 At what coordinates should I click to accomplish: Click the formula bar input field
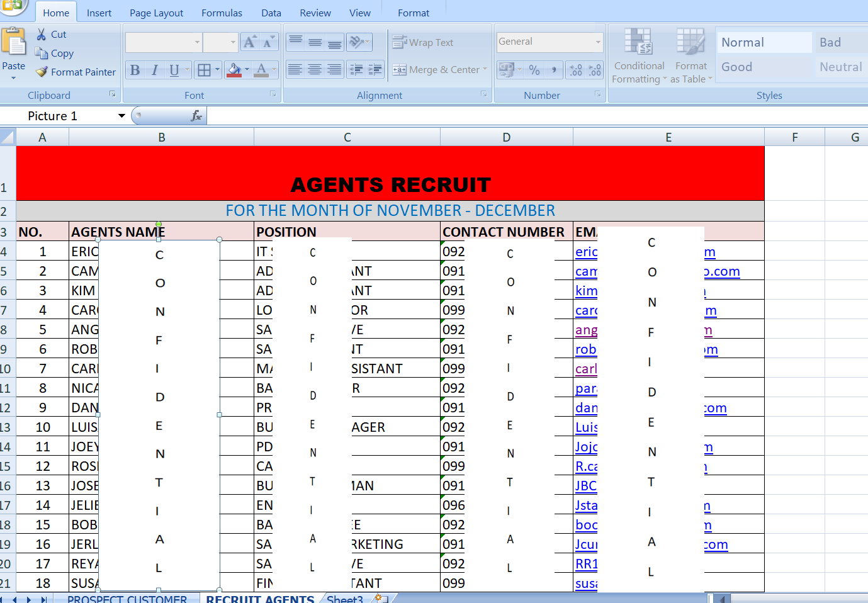coord(537,116)
